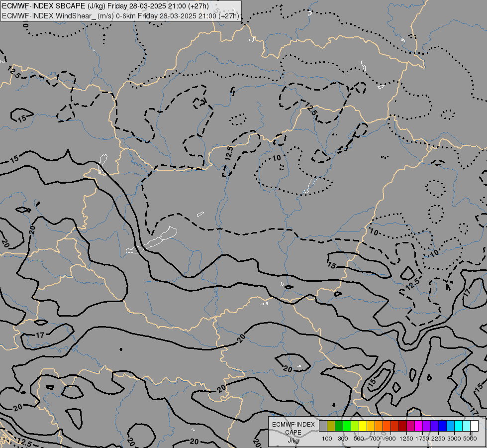
Task: Click the WindShear 0-6km title line
Action: tap(120, 16)
